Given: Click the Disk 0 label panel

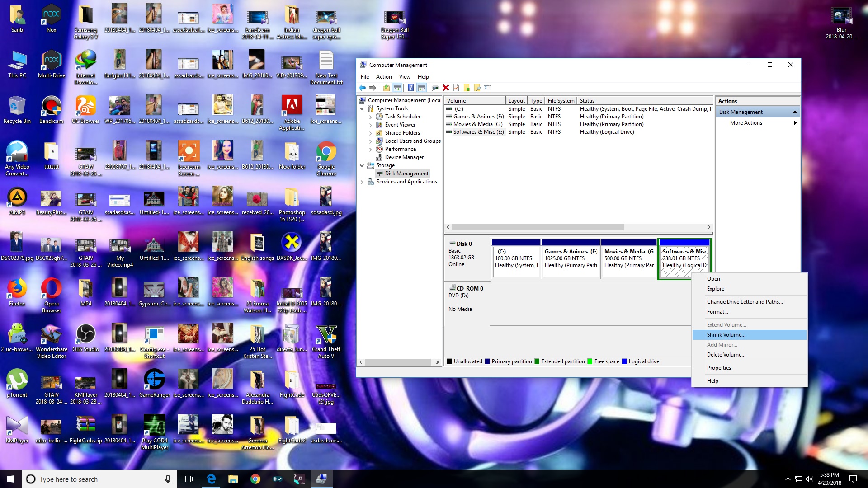Looking at the screenshot, I should pos(467,258).
